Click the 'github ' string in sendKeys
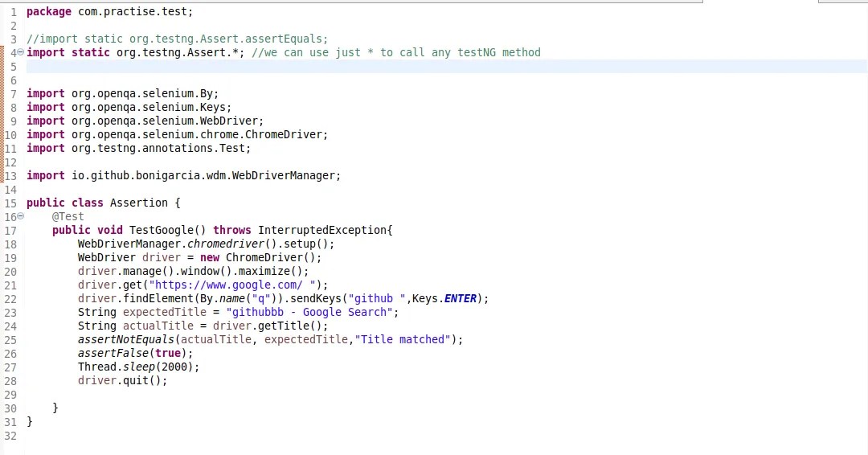868x455 pixels. (x=376, y=298)
